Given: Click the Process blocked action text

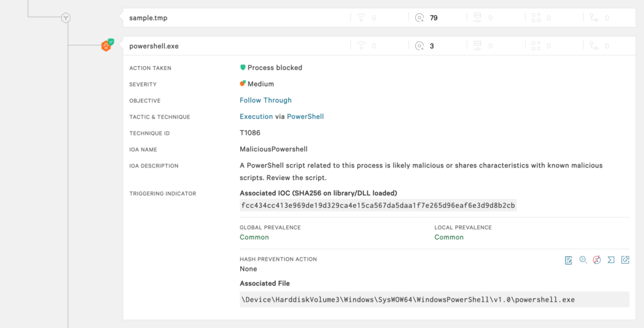Looking at the screenshot, I should (x=275, y=68).
